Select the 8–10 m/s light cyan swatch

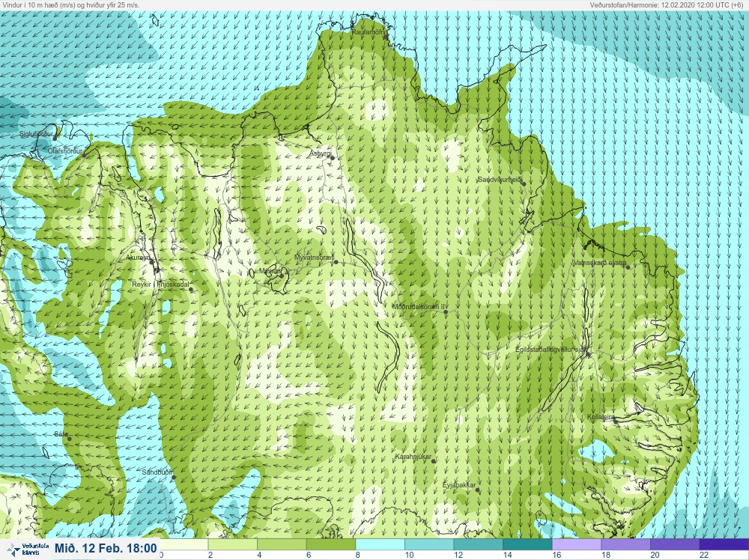point(380,545)
